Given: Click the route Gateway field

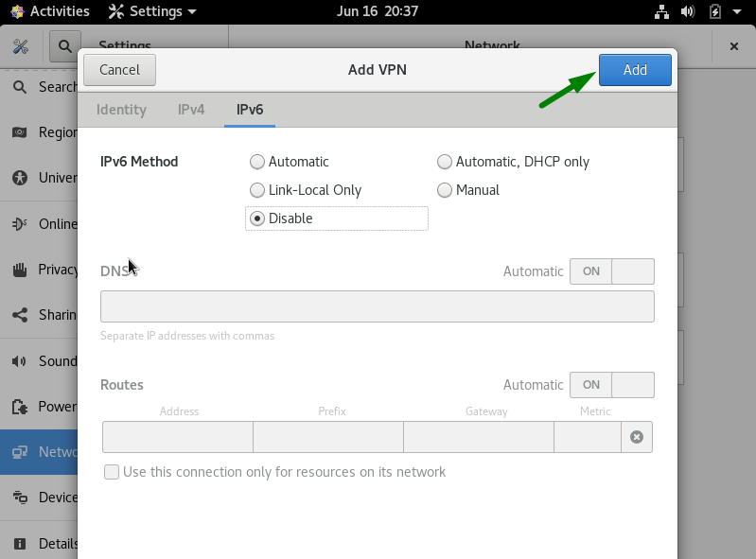Looking at the screenshot, I should pyautogui.click(x=478, y=437).
